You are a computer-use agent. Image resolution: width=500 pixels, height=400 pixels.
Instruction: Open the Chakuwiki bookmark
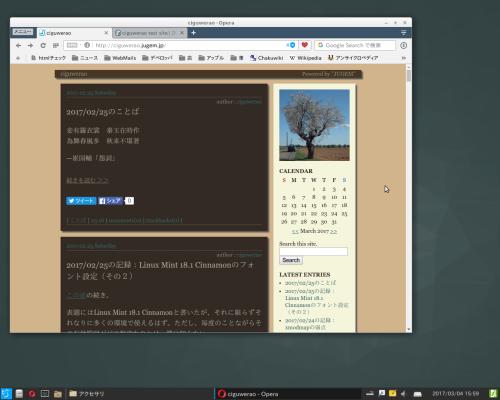point(266,58)
